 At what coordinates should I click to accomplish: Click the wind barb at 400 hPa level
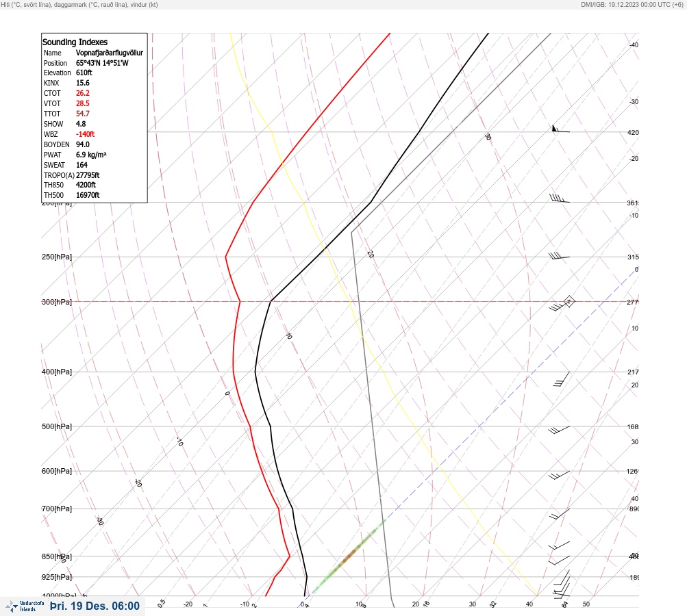(561, 379)
